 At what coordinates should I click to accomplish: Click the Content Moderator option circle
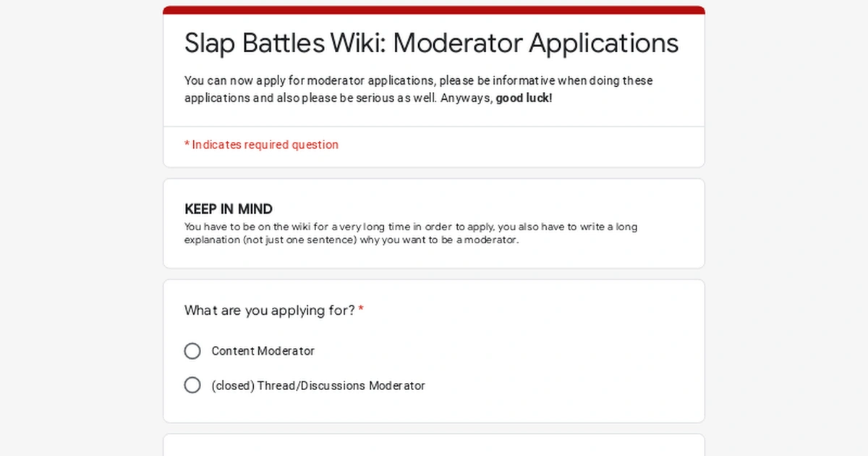point(192,351)
